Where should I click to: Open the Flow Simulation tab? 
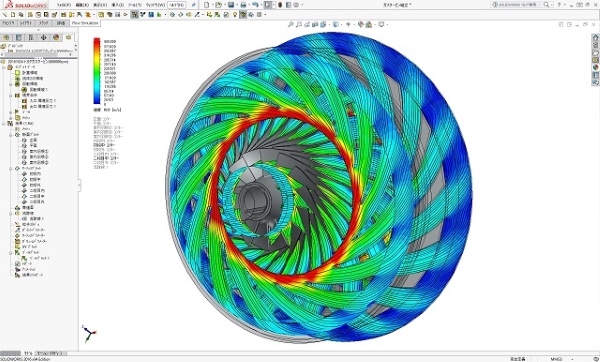point(85,23)
